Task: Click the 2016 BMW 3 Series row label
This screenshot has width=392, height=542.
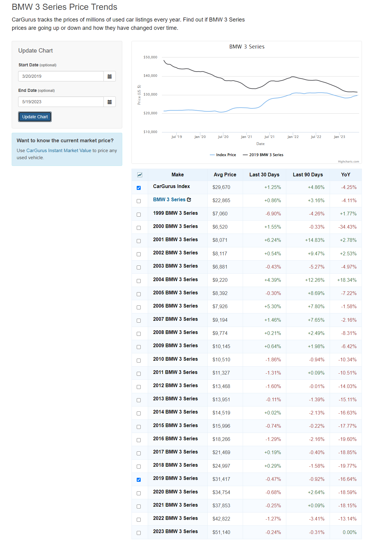Action: click(x=175, y=439)
